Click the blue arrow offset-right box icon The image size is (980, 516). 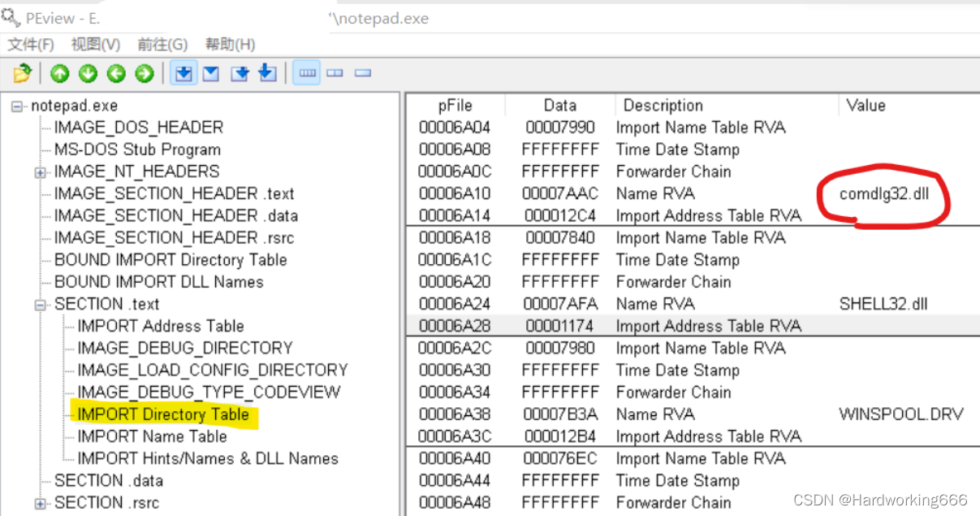[240, 74]
